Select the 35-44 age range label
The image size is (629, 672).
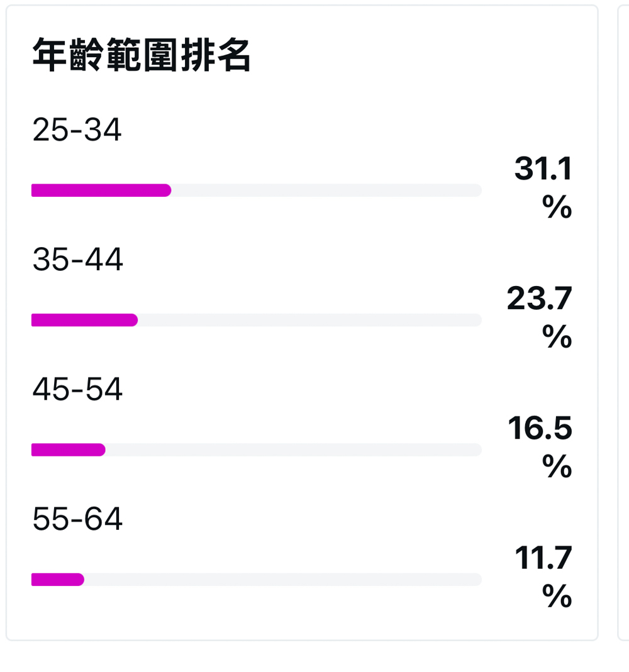77,259
